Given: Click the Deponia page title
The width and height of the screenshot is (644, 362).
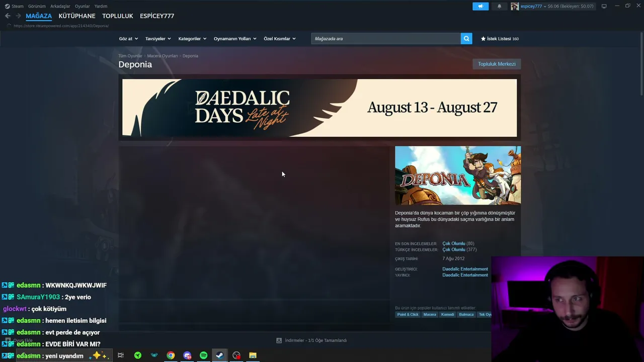Looking at the screenshot, I should (135, 64).
